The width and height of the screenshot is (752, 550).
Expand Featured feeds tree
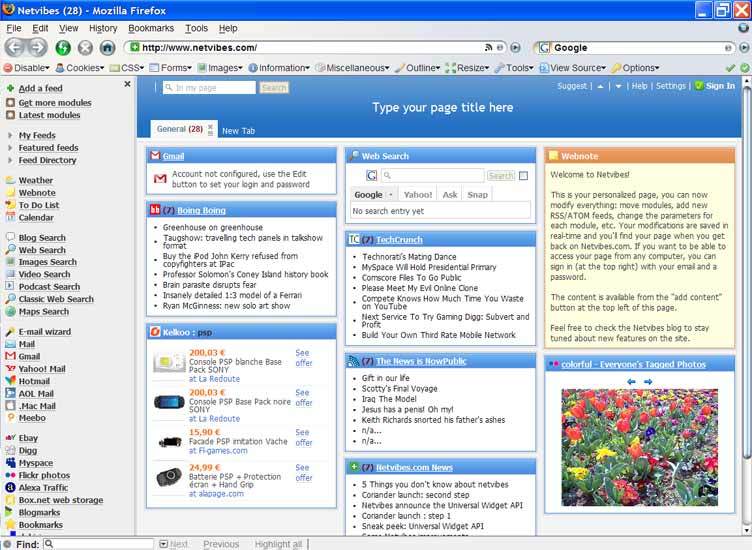click(x=10, y=148)
